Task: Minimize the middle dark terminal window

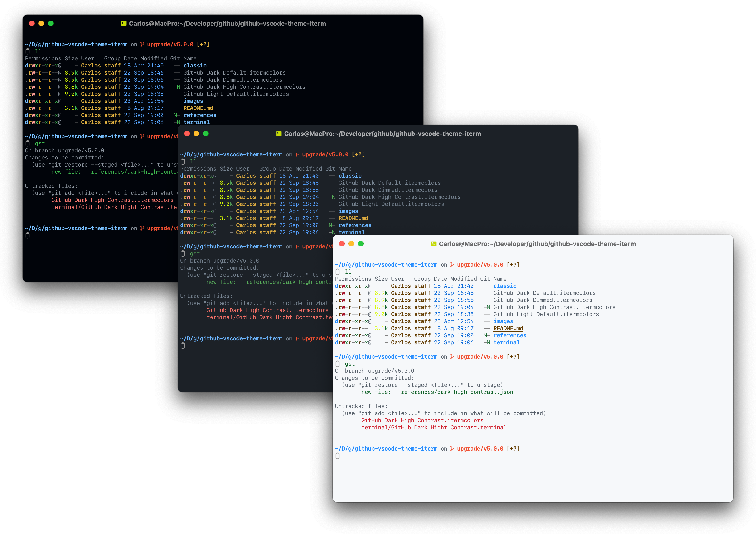Action: point(196,133)
